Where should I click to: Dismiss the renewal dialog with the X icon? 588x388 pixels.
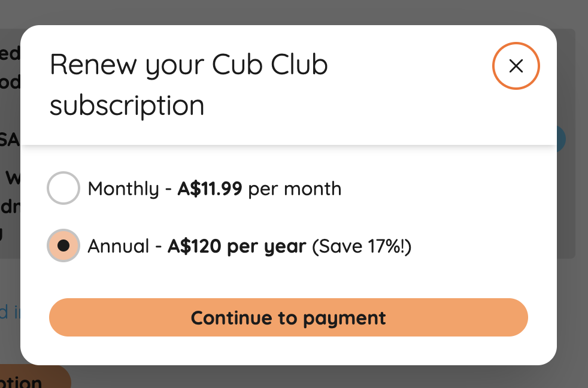(x=516, y=66)
